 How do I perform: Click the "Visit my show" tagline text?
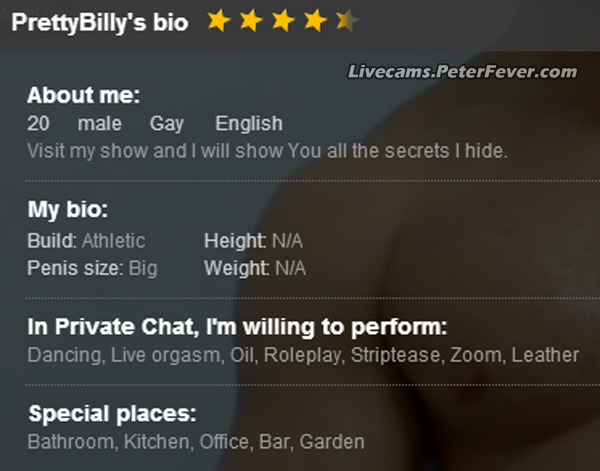(x=267, y=151)
